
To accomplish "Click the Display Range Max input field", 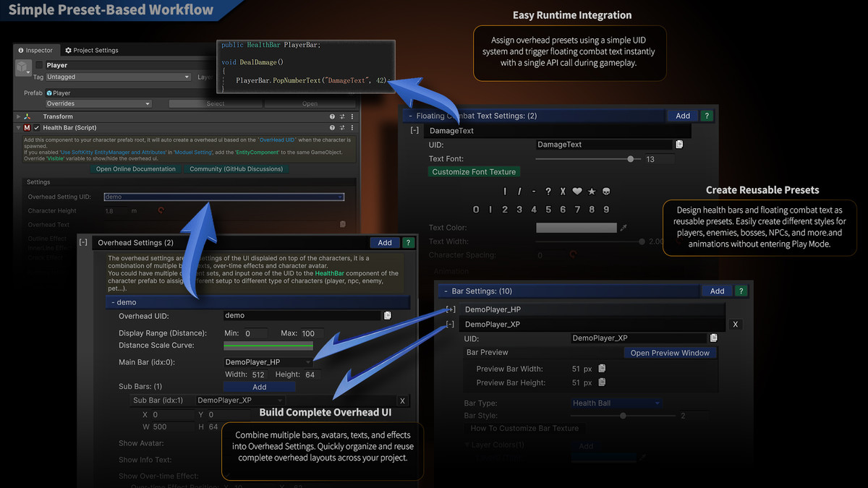I will (312, 333).
